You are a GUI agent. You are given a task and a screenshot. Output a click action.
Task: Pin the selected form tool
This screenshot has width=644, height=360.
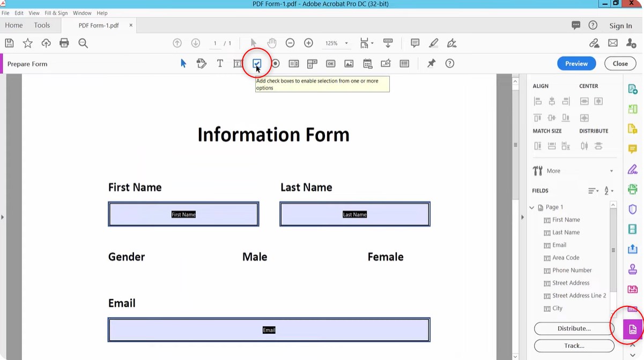point(431,63)
